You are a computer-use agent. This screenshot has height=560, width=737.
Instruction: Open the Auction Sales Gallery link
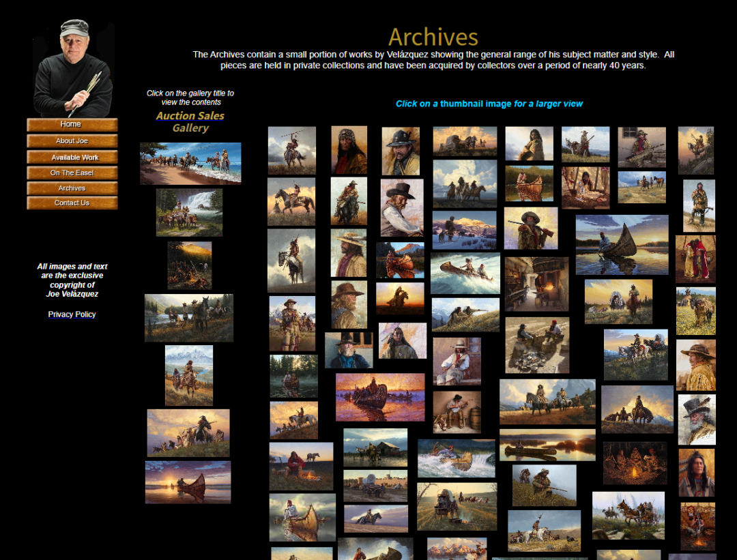(x=190, y=121)
